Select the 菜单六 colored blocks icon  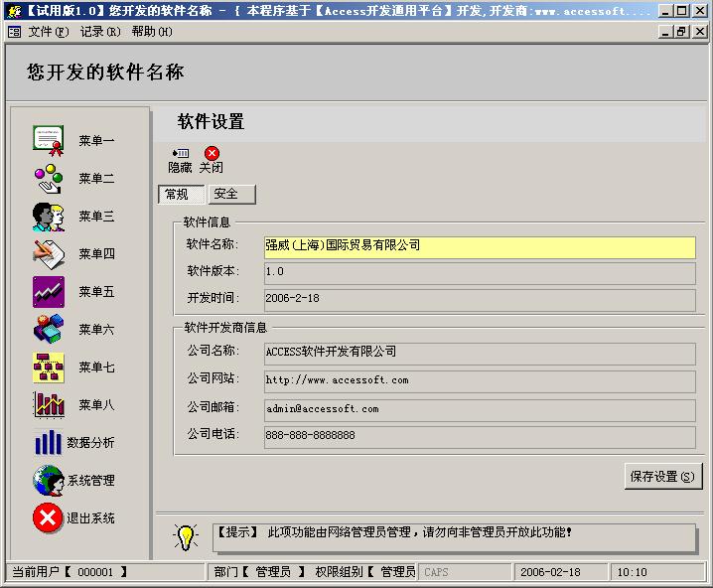coord(49,329)
